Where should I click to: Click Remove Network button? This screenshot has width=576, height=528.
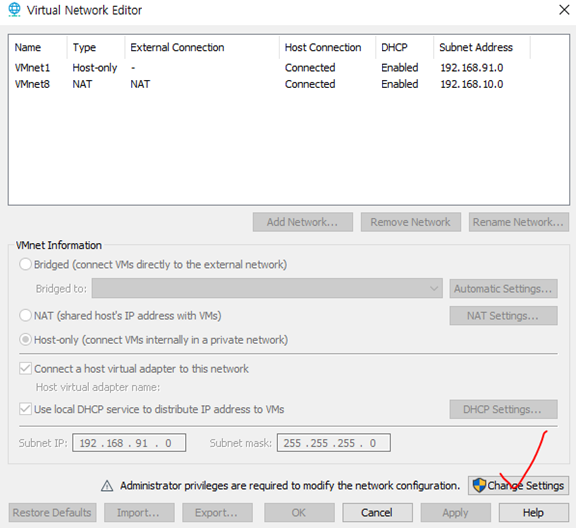[411, 222]
